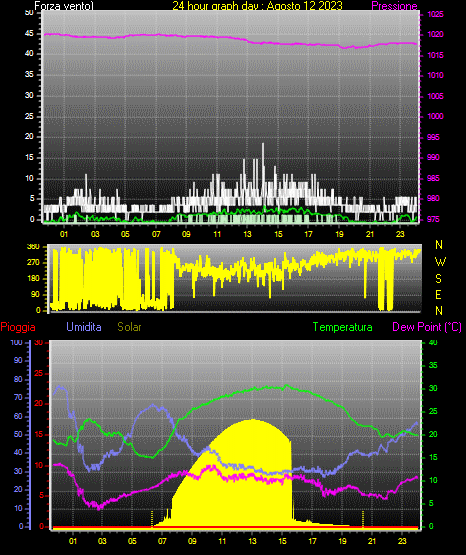466x555 pixels.
Task: Click wind direction axis value 90
Action: click(35, 294)
